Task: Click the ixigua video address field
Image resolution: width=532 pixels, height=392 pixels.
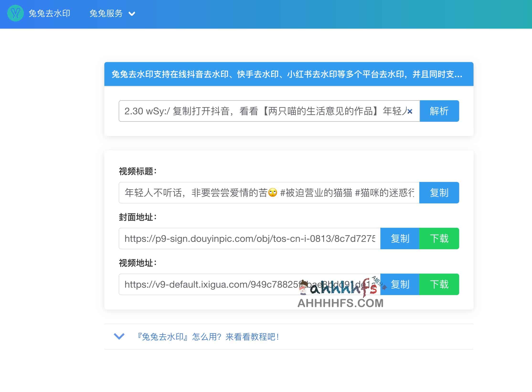Action: (x=248, y=284)
